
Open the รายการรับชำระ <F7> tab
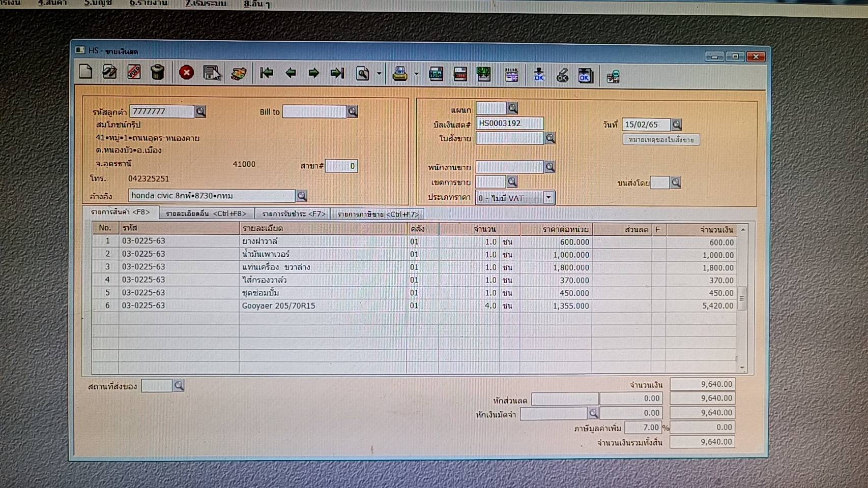294,213
